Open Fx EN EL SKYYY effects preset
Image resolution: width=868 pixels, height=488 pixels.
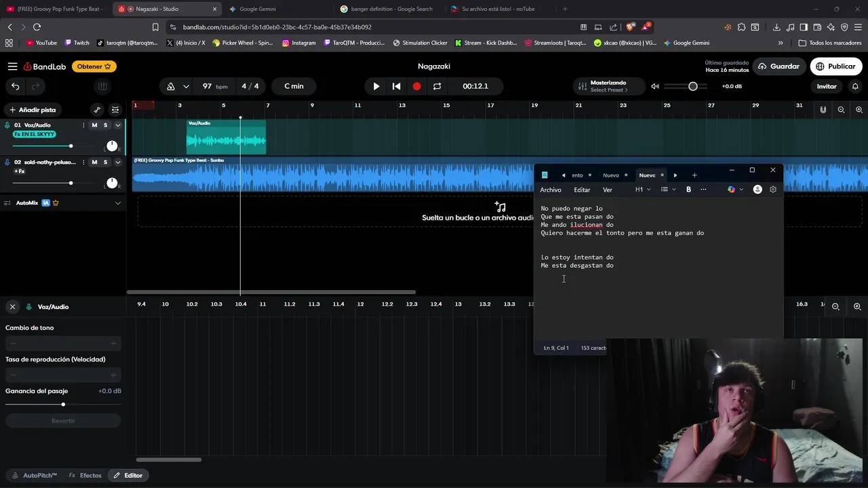pyautogui.click(x=34, y=134)
